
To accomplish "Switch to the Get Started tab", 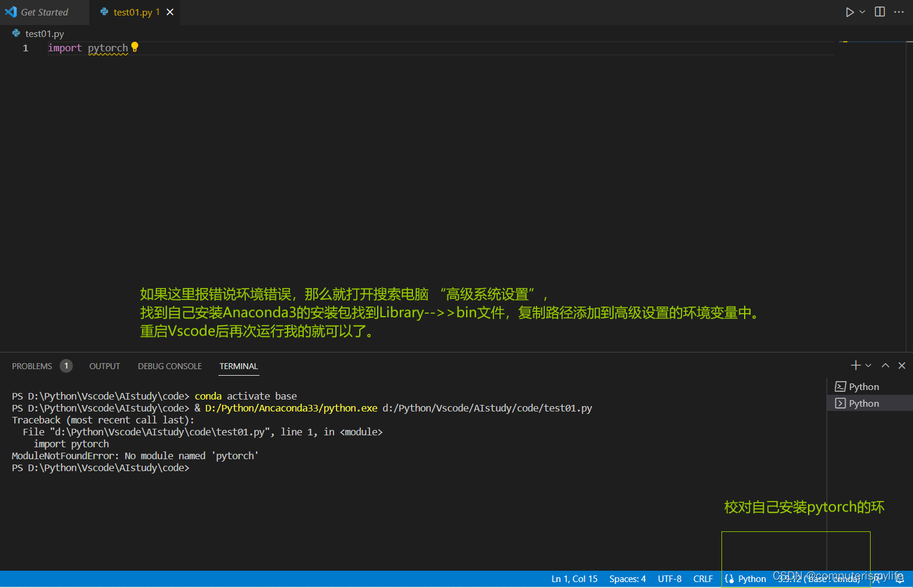I will tap(45, 12).
